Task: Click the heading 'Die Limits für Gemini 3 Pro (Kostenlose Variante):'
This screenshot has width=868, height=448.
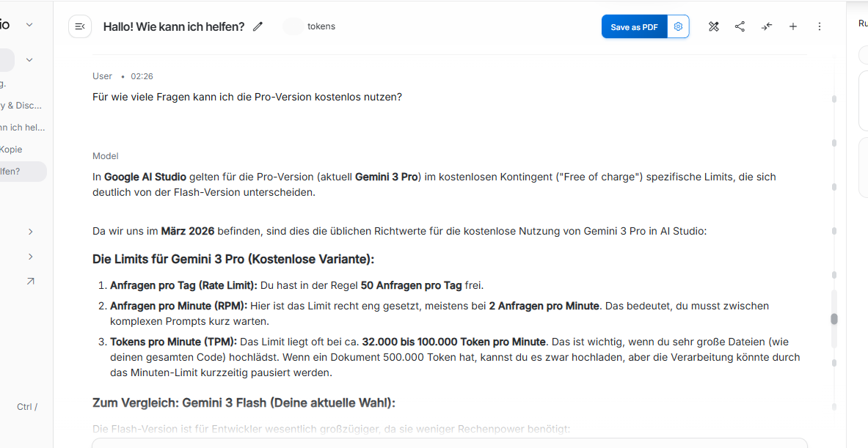Action: click(233, 259)
